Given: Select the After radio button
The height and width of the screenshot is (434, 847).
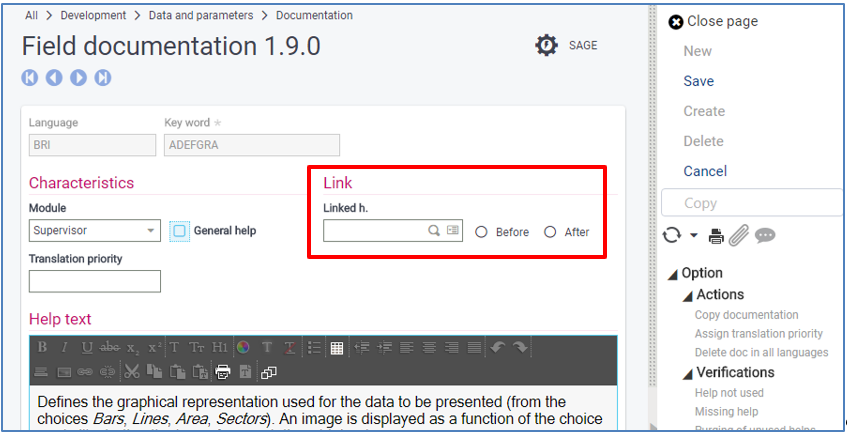Looking at the screenshot, I should (550, 232).
